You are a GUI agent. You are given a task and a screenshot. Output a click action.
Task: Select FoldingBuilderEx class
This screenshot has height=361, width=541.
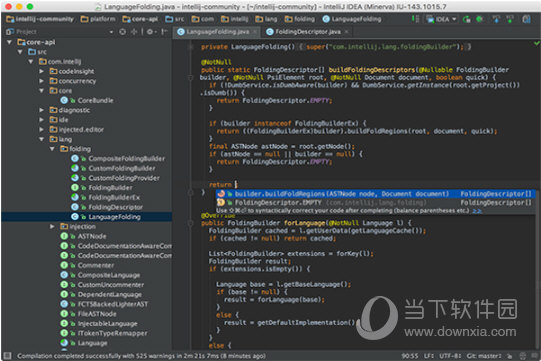coord(106,197)
